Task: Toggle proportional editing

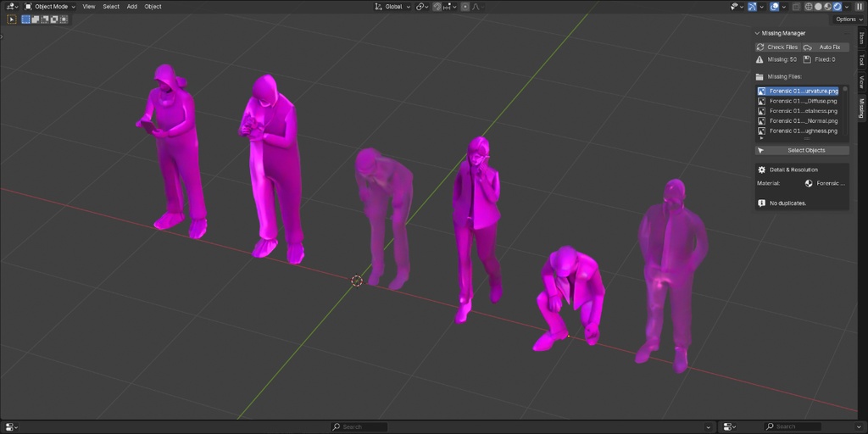Action: 465,7
